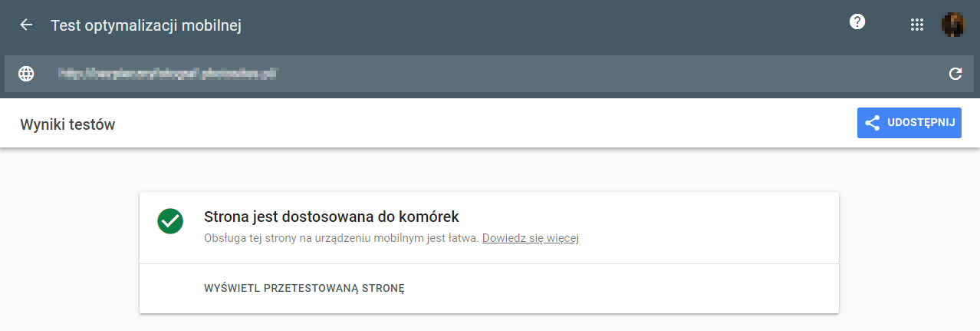
Task: Re-run the test with the refresh icon
Action: coord(955,74)
